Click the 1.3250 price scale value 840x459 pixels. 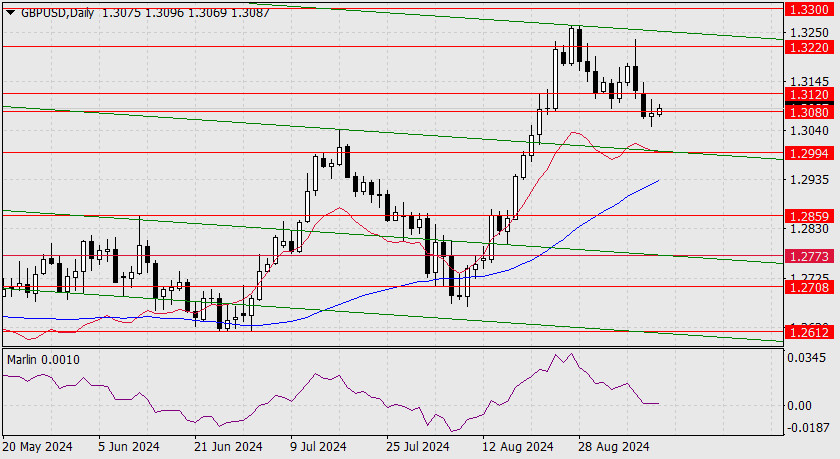[x=809, y=33]
